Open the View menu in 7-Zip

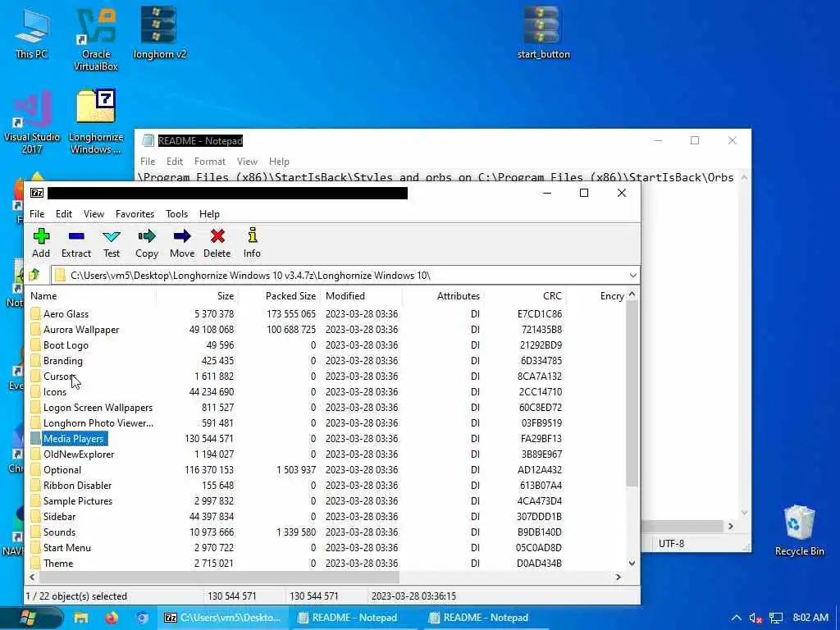(94, 214)
